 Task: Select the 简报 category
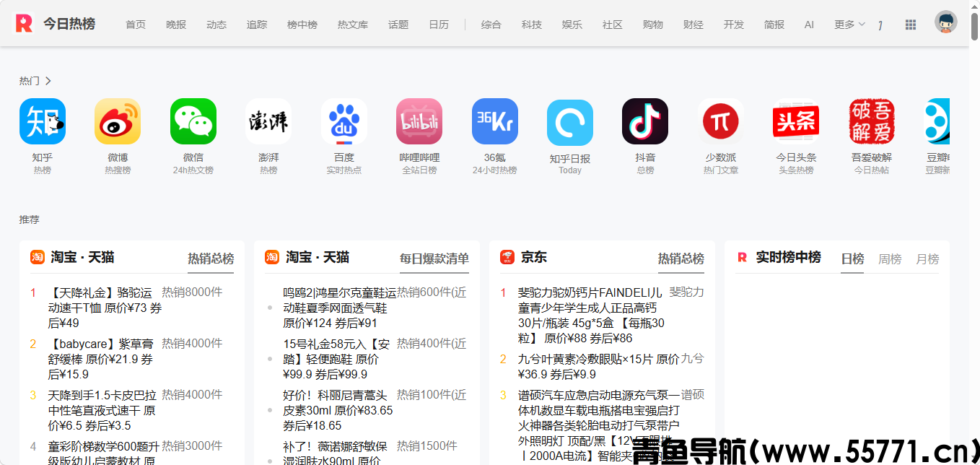[774, 25]
